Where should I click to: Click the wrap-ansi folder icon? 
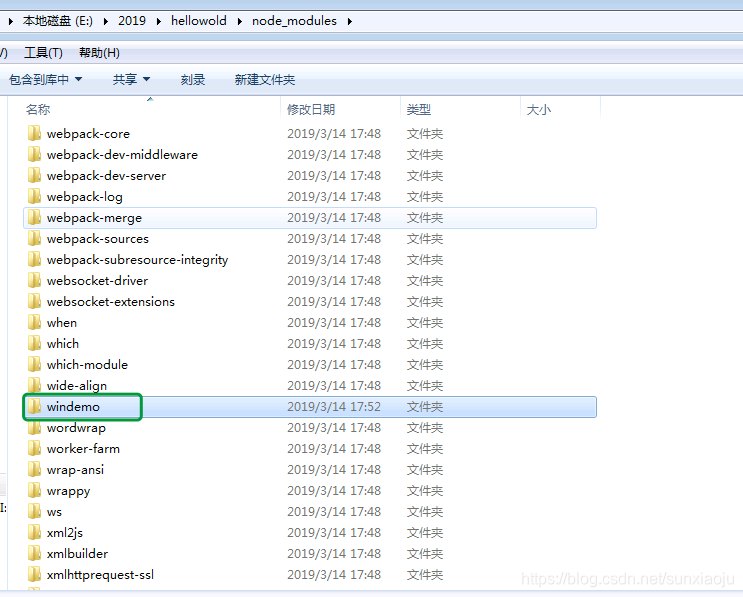34,470
